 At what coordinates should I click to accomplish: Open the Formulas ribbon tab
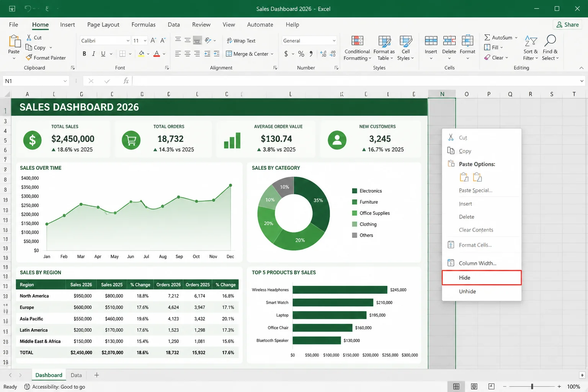144,24
